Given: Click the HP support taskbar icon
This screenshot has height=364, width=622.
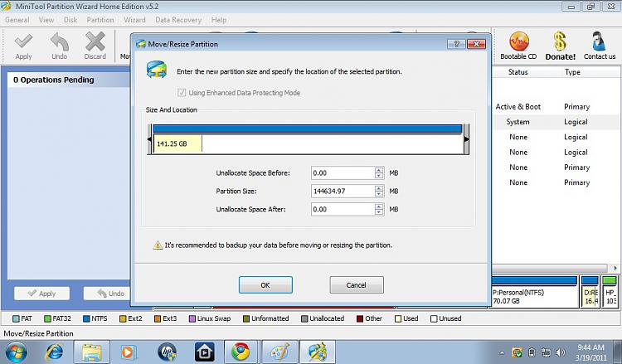Looking at the screenshot, I should coord(167,352).
